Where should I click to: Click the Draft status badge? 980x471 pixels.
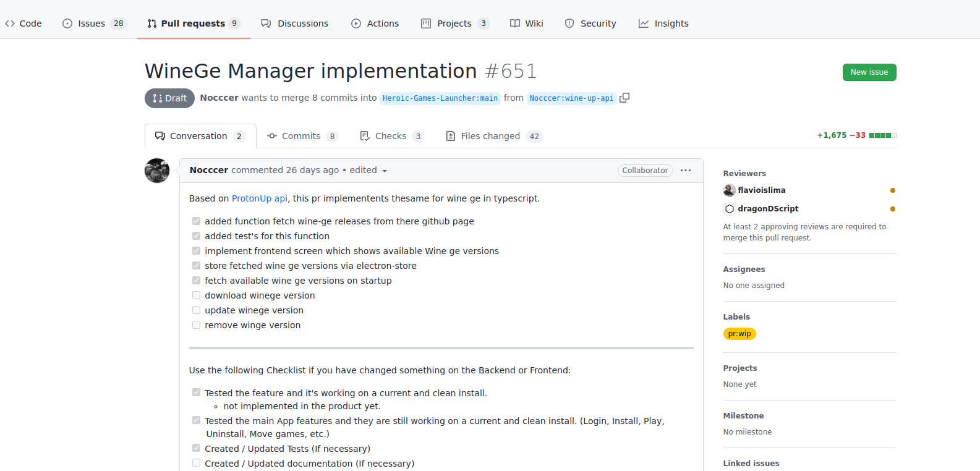point(169,98)
